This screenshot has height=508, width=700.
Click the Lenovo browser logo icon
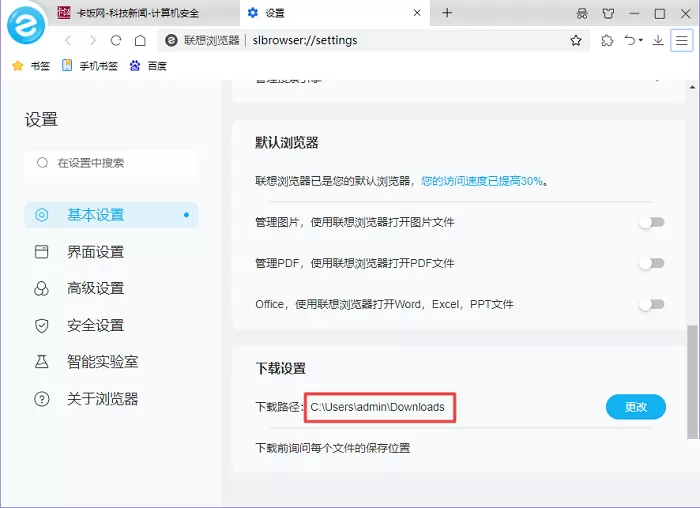click(26, 25)
